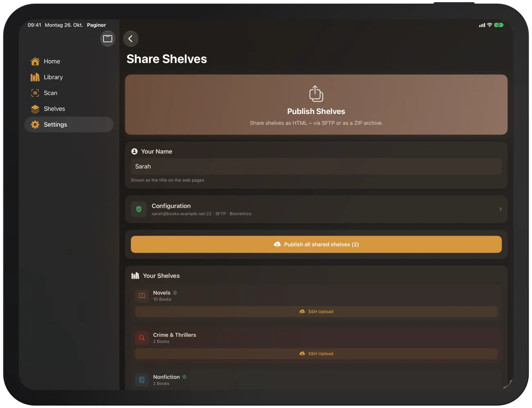Click the battery indicator in status bar
Viewport: 532px width, 408px height.
click(x=499, y=25)
